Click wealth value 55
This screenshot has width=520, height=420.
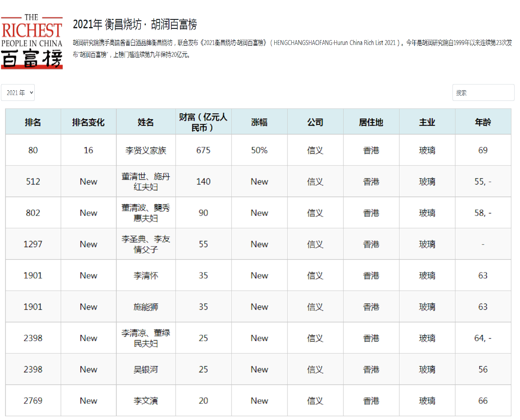click(x=203, y=244)
